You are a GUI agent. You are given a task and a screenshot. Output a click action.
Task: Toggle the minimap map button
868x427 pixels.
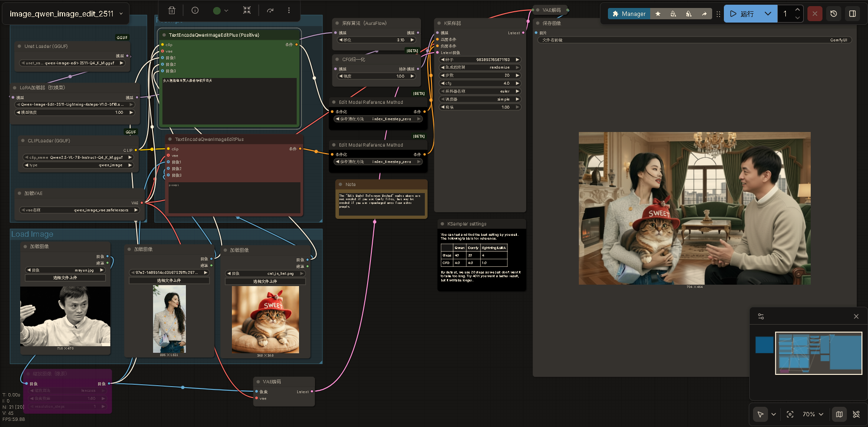(839, 414)
